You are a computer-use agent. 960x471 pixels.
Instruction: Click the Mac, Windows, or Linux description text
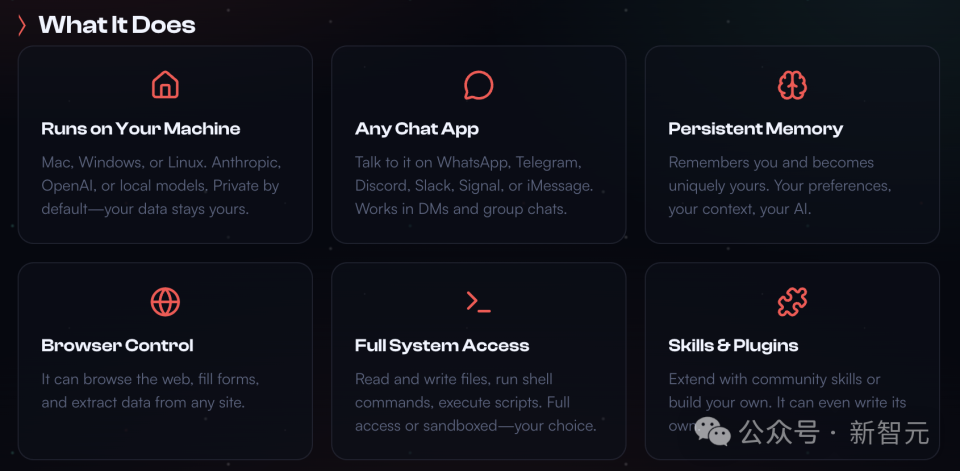(161, 185)
